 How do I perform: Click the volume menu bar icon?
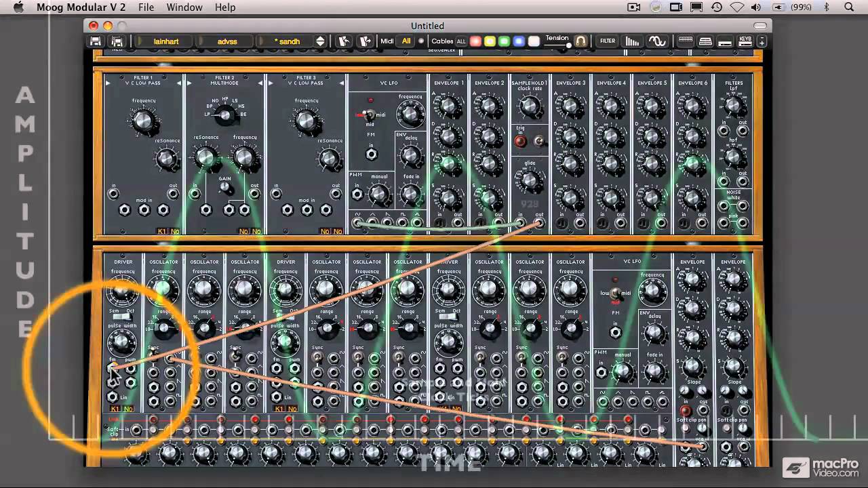pyautogui.click(x=756, y=7)
